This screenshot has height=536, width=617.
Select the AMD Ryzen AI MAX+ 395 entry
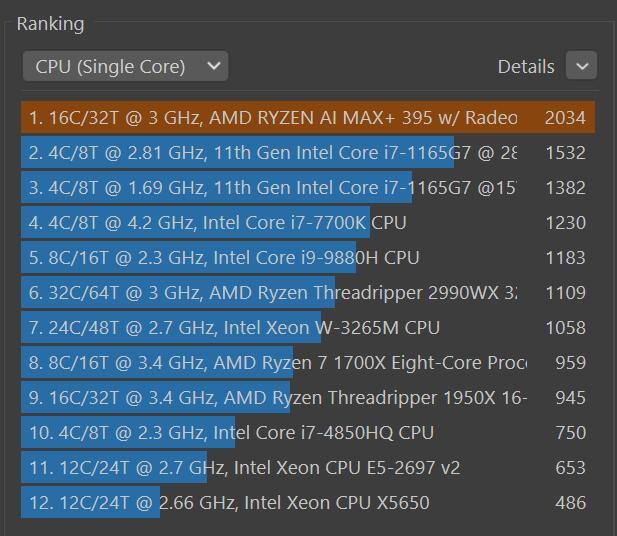(x=272, y=118)
